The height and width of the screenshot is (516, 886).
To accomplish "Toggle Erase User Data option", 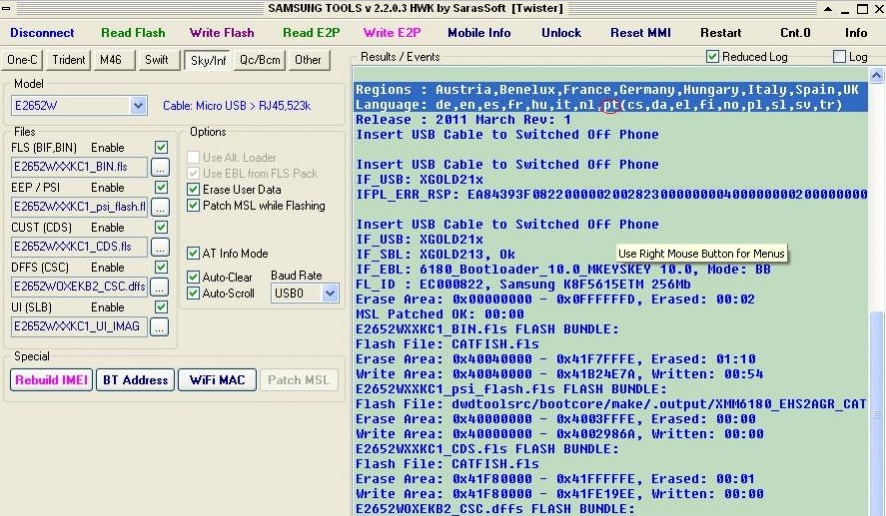I will (x=193, y=189).
